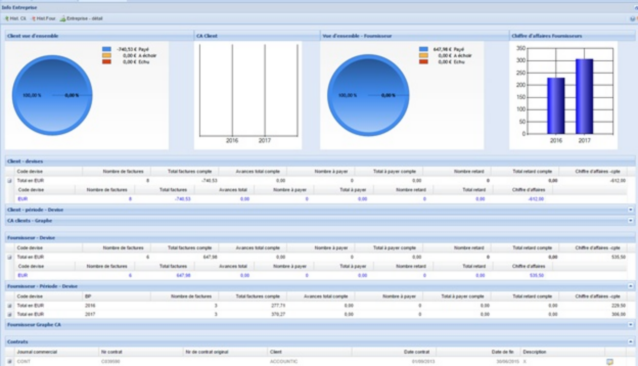Screen dimensions: 638x366
Task: Click the small icon at the toolbar's right end
Action: click(x=633, y=19)
